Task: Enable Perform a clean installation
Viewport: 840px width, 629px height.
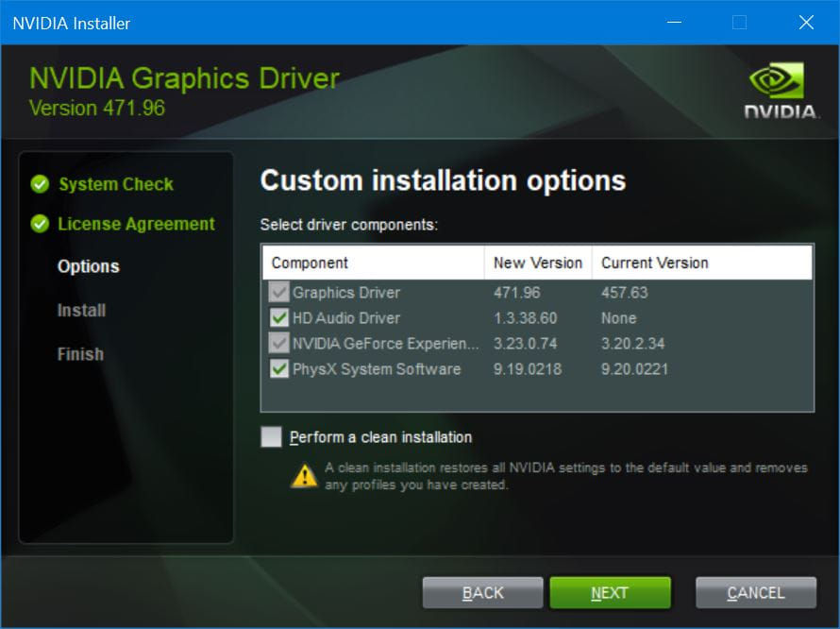Action: pos(272,437)
